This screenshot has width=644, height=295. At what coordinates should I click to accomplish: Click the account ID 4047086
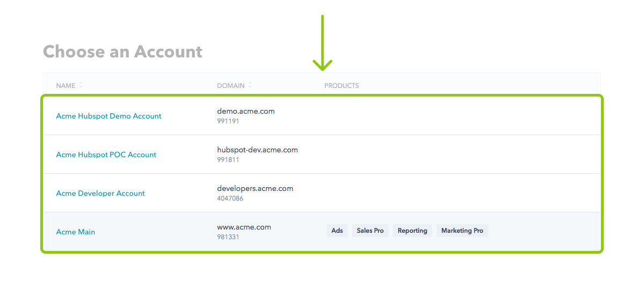pyautogui.click(x=230, y=198)
